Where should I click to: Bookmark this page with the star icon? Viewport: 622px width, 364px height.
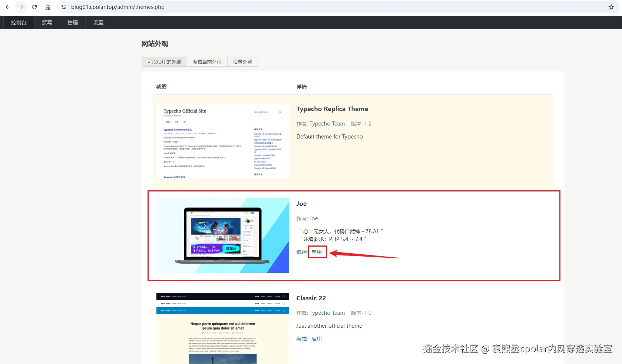click(611, 7)
